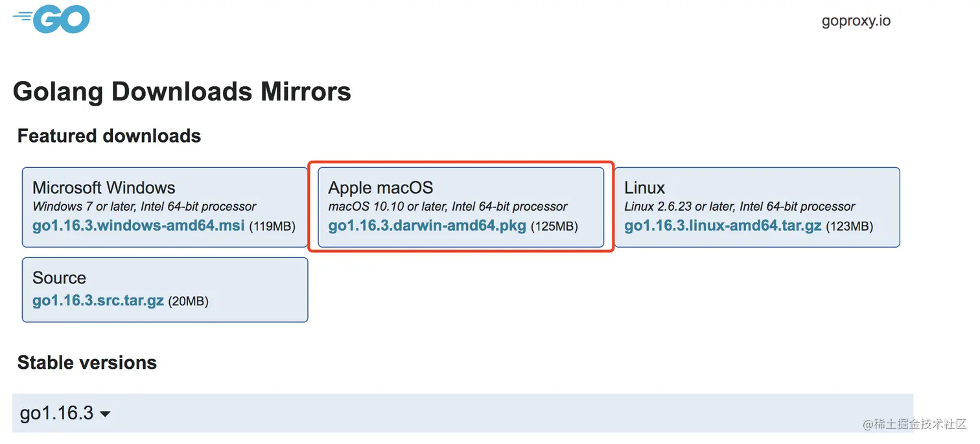This screenshot has height=444, width=980.
Task: Click the Linux 2.6.23 or later requirement text
Action: (740, 207)
